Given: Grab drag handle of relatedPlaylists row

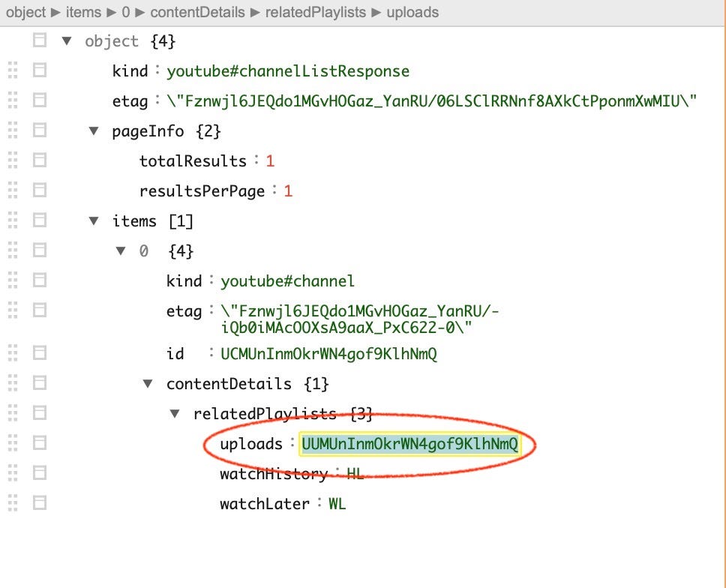Looking at the screenshot, I should (x=13, y=412).
